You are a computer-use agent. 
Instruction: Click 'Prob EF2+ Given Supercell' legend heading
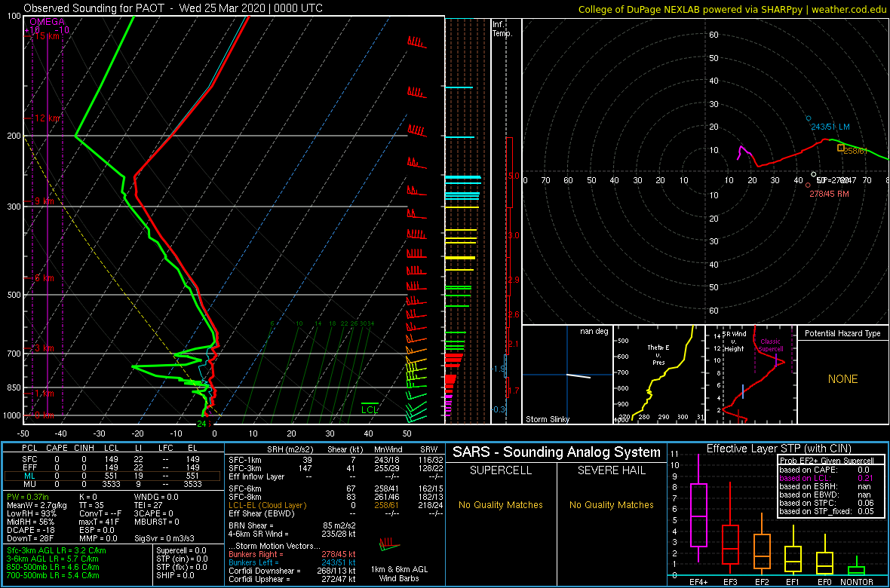[x=826, y=461]
